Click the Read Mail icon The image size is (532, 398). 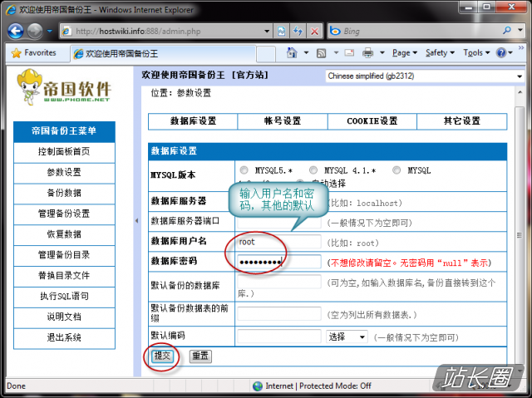tap(349, 53)
